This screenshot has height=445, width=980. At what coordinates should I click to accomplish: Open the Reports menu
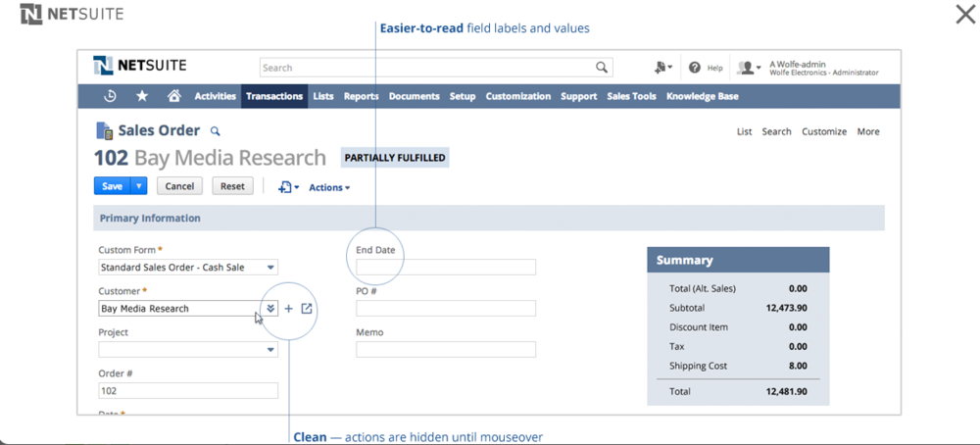[361, 96]
